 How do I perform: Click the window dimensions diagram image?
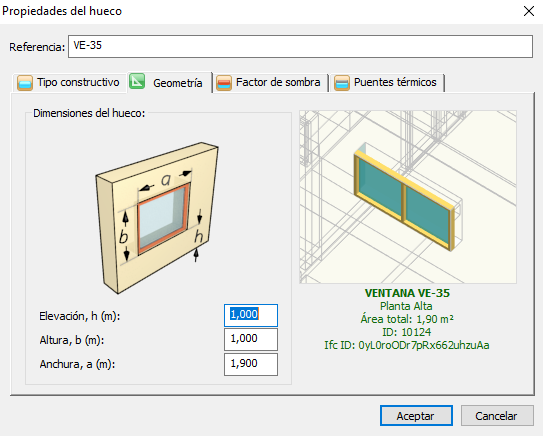point(157,218)
